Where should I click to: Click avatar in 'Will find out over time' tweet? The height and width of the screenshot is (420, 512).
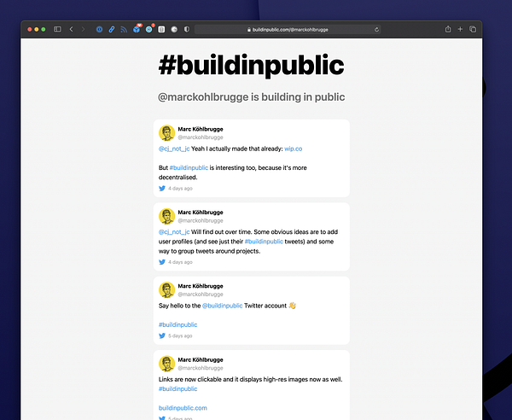[167, 216]
